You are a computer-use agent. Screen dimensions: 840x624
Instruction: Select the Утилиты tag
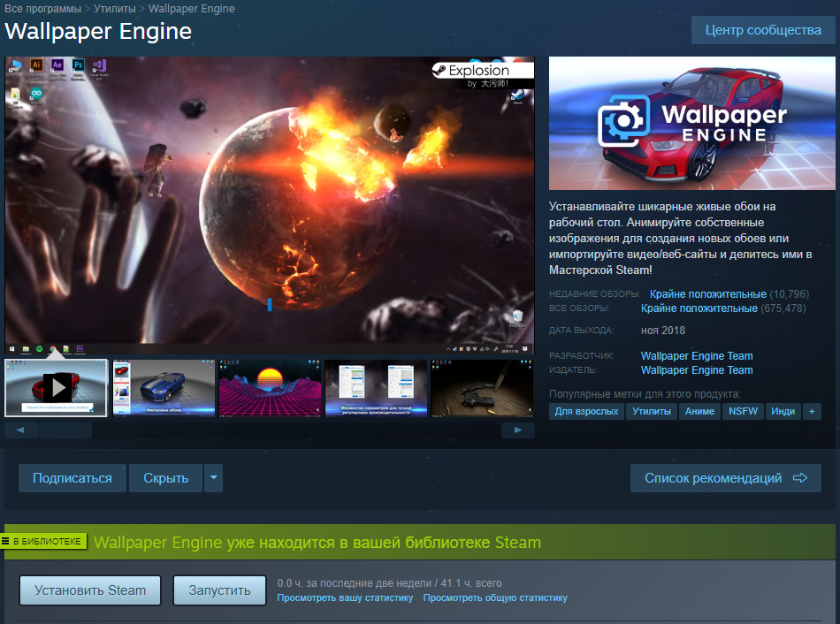click(x=652, y=411)
